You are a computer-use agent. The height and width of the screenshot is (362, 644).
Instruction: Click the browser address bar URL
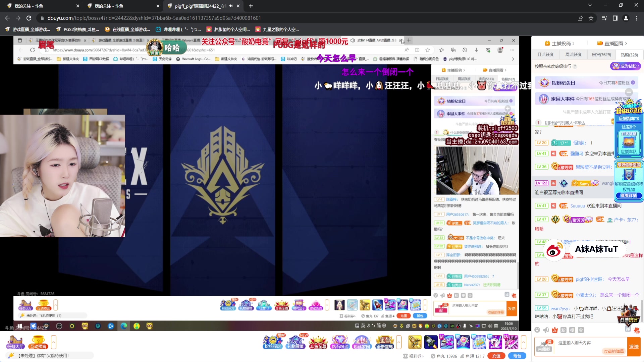[x=154, y=18]
